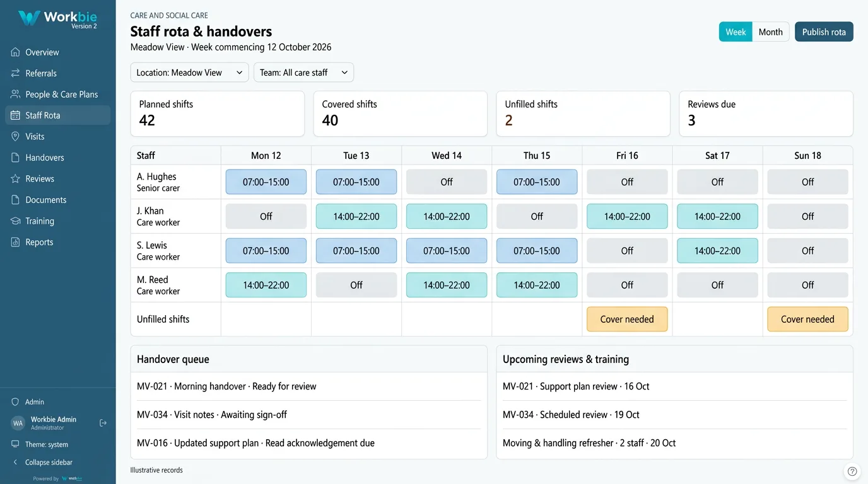Open the Location: Meadow View dropdown
The width and height of the screenshot is (868, 484).
coord(189,72)
